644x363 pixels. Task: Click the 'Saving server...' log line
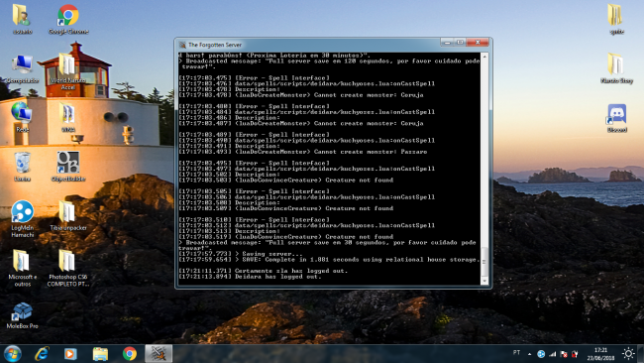point(241,254)
